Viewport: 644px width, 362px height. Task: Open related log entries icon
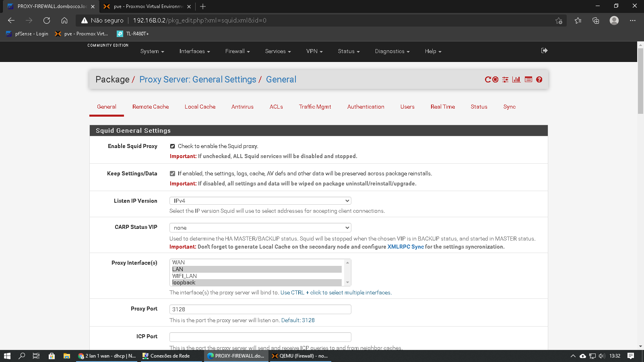point(528,80)
